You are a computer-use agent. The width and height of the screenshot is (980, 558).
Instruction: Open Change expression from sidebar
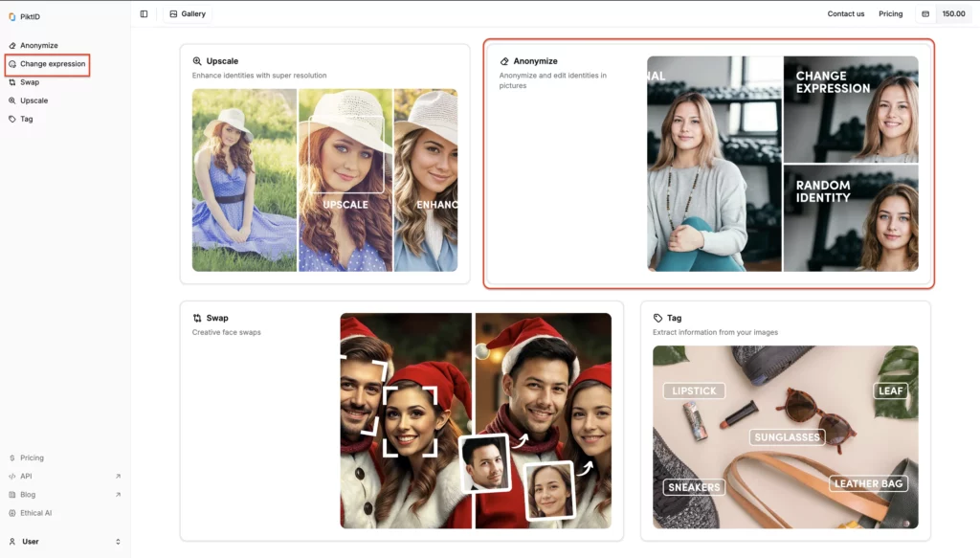coord(52,64)
